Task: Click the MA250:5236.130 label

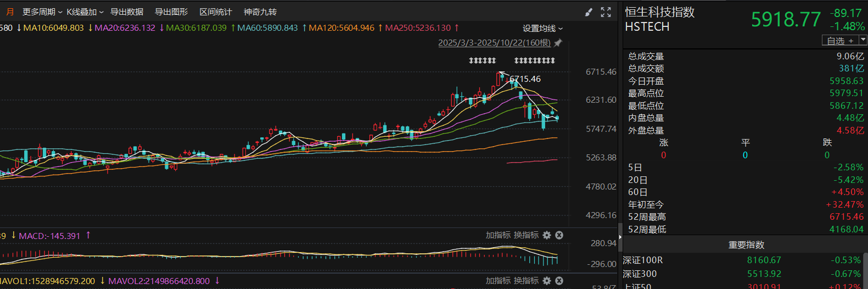Action: pos(418,28)
